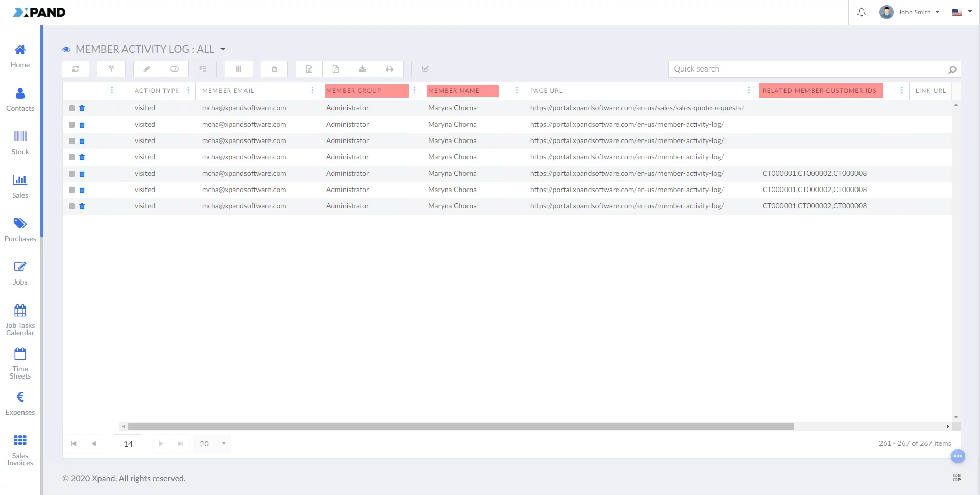Click the print toolbar icon

click(389, 69)
